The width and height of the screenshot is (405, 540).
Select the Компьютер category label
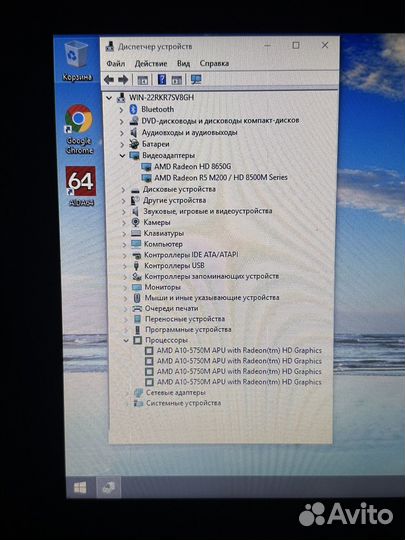tap(163, 244)
